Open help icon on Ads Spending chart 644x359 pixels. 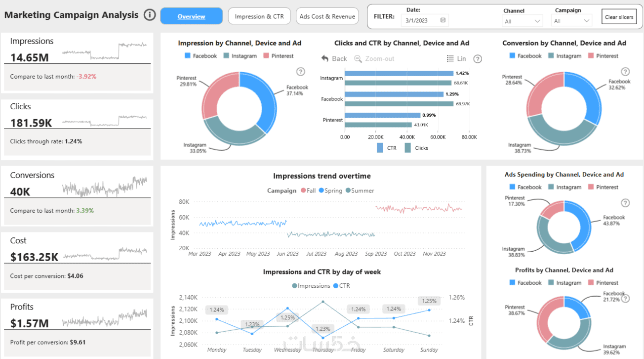625,203
